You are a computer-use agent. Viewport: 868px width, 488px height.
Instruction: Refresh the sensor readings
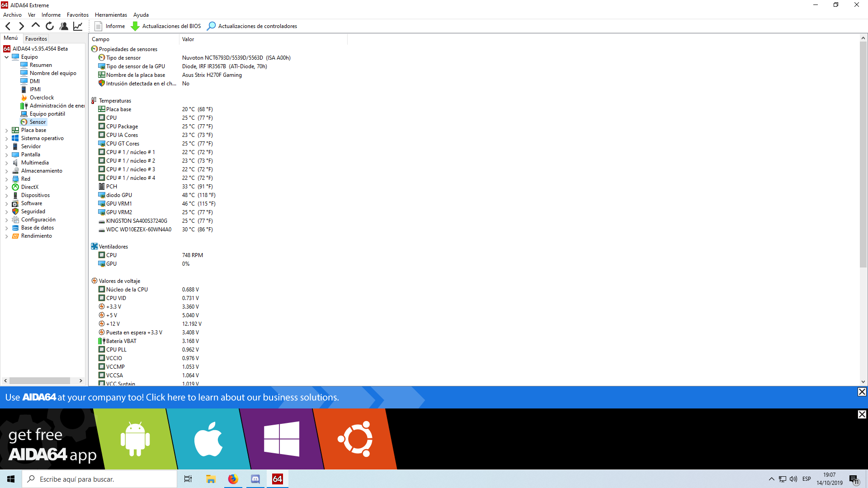click(x=50, y=26)
